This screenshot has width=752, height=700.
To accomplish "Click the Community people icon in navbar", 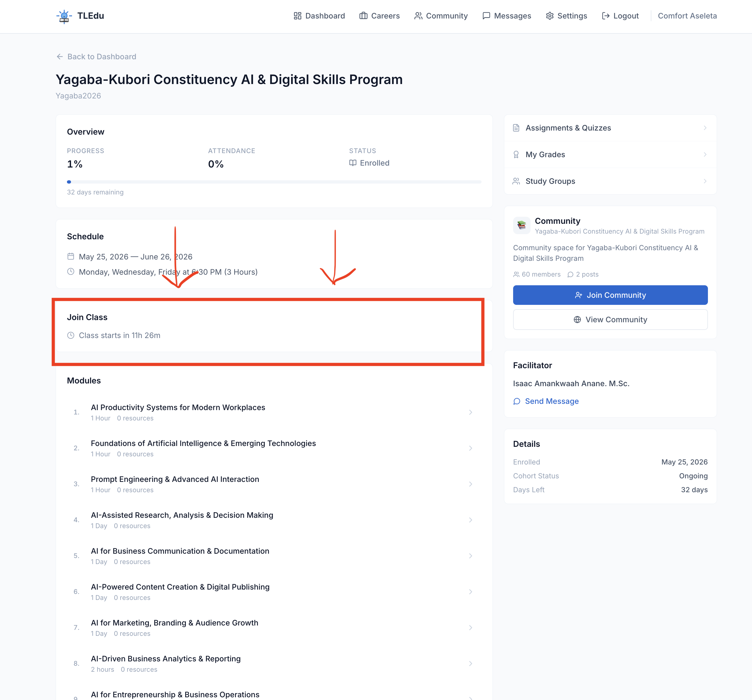I will pos(418,16).
